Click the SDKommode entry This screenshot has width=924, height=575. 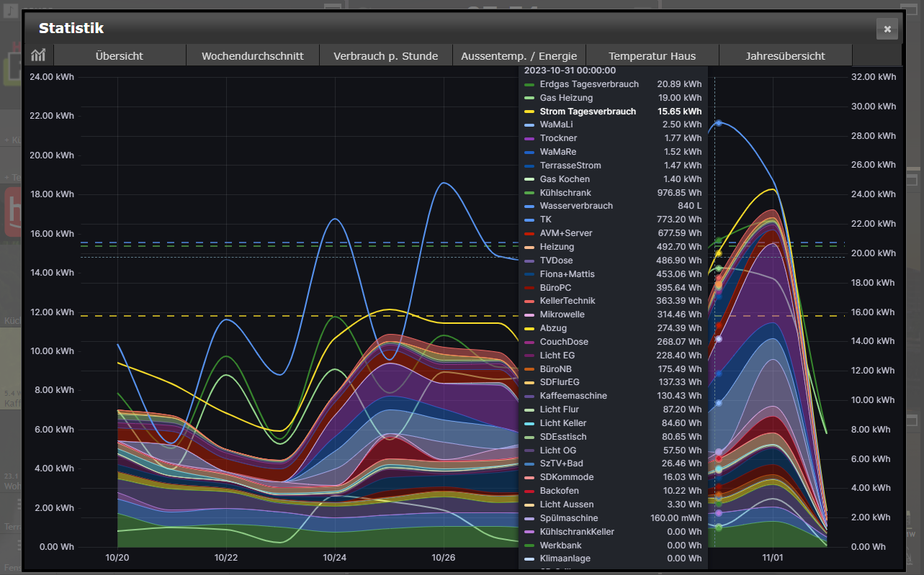coord(613,477)
